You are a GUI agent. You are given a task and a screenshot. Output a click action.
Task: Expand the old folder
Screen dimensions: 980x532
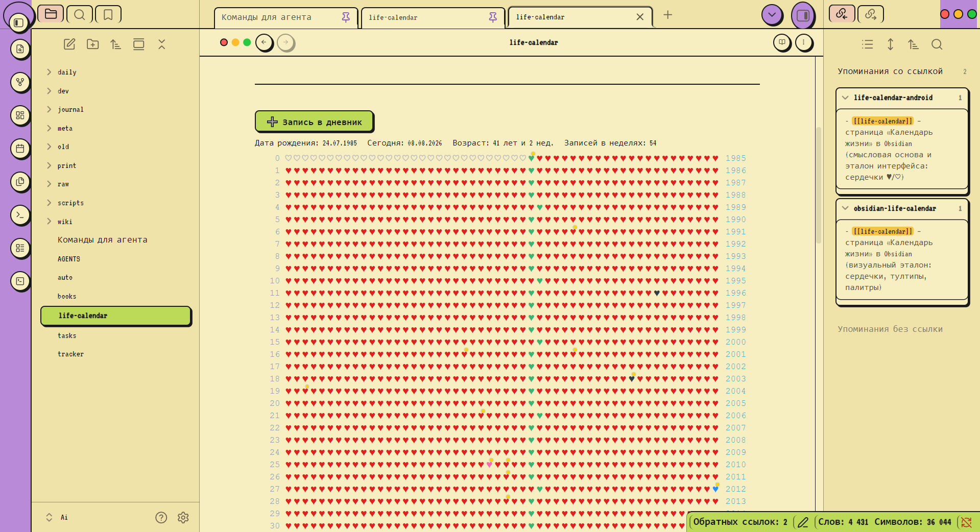tap(49, 147)
